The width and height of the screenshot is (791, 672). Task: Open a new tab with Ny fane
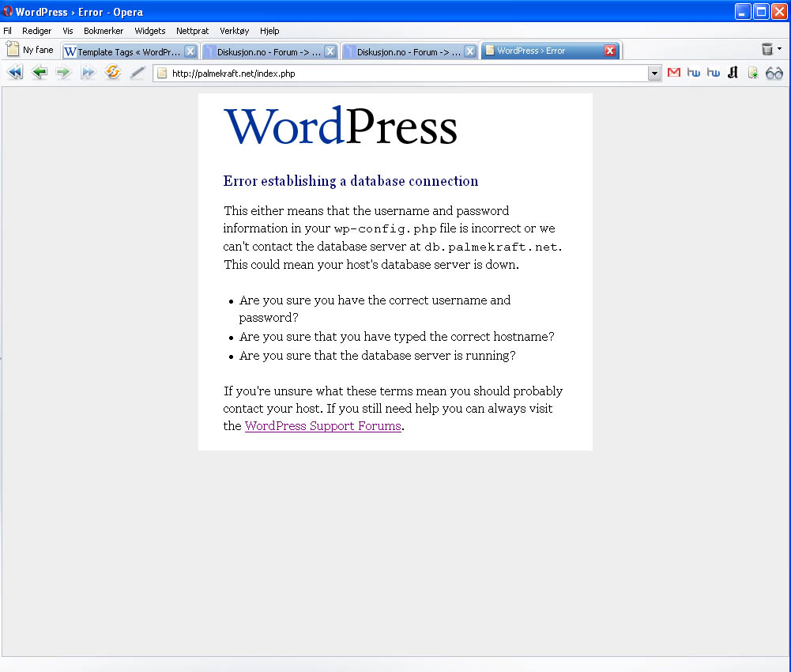tap(30, 50)
